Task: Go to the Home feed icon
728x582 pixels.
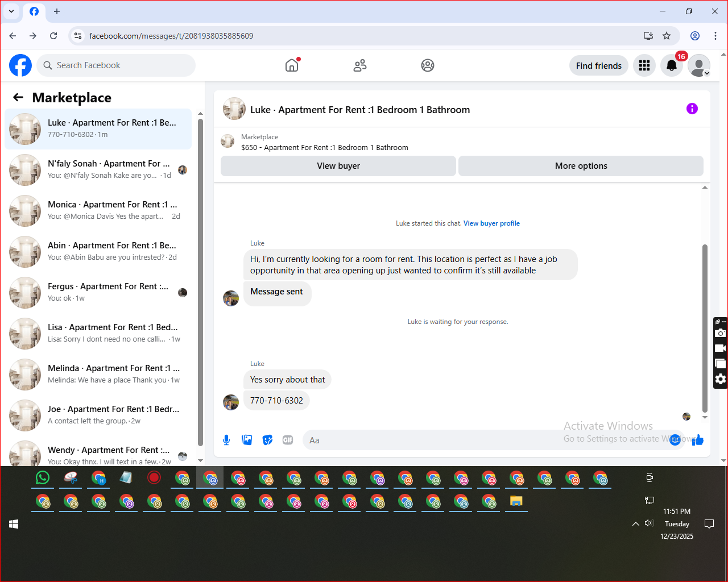Action: coord(292,65)
